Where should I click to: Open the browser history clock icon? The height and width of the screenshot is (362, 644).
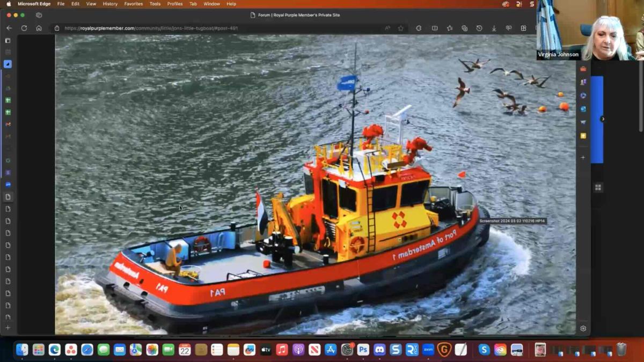pyautogui.click(x=479, y=28)
